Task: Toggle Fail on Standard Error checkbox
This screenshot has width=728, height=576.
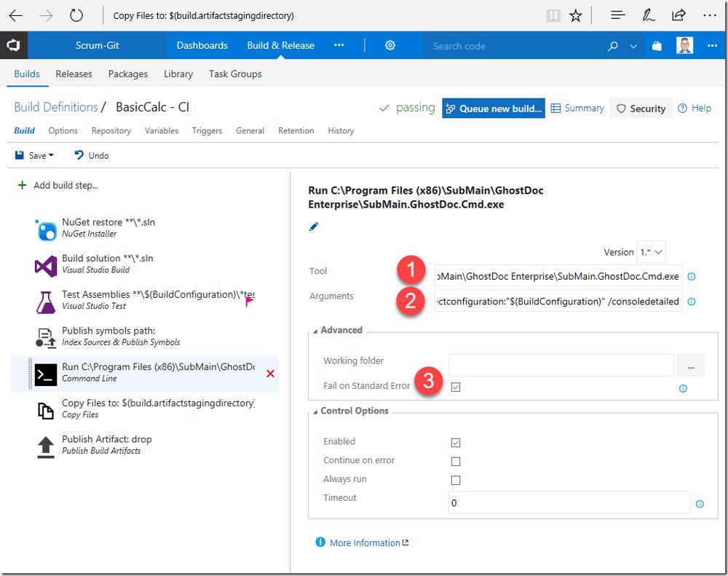Action: 456,387
